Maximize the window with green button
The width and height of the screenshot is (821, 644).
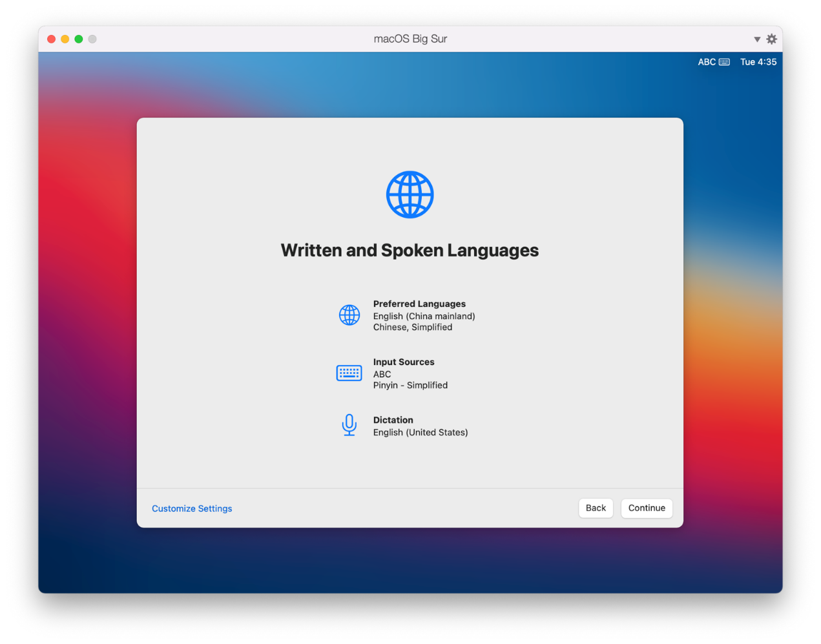[x=79, y=39]
